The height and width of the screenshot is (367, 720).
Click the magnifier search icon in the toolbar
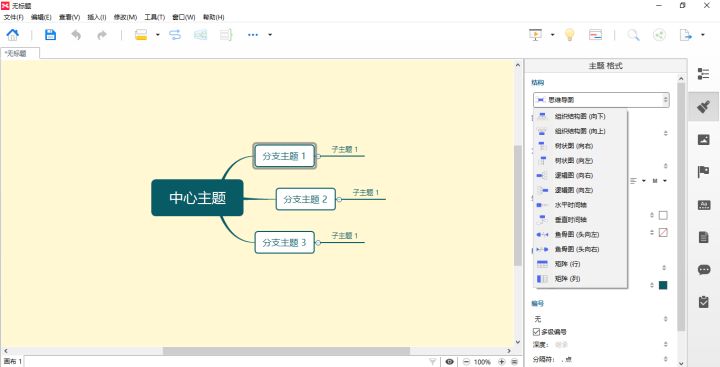click(634, 35)
